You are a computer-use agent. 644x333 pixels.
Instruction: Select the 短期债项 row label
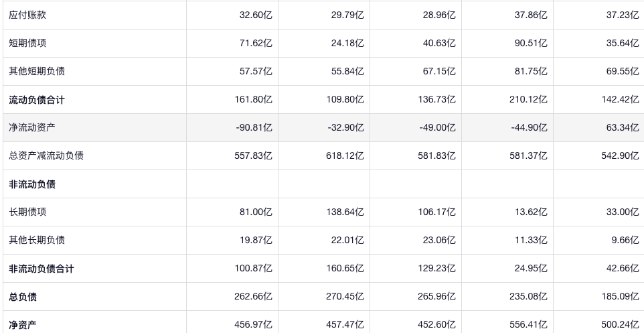[27, 43]
